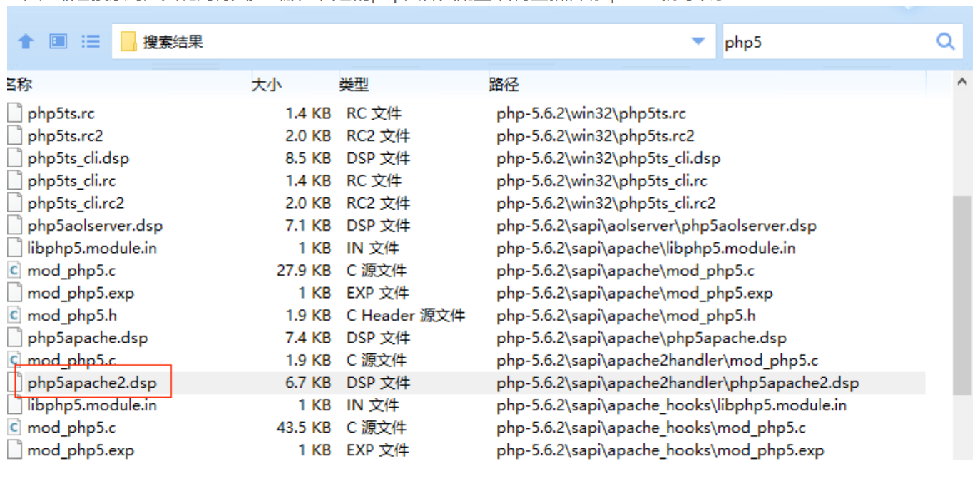This screenshot has height=486, width=980.
Task: Select the file name php5apache2.dsp
Action: coord(91,383)
